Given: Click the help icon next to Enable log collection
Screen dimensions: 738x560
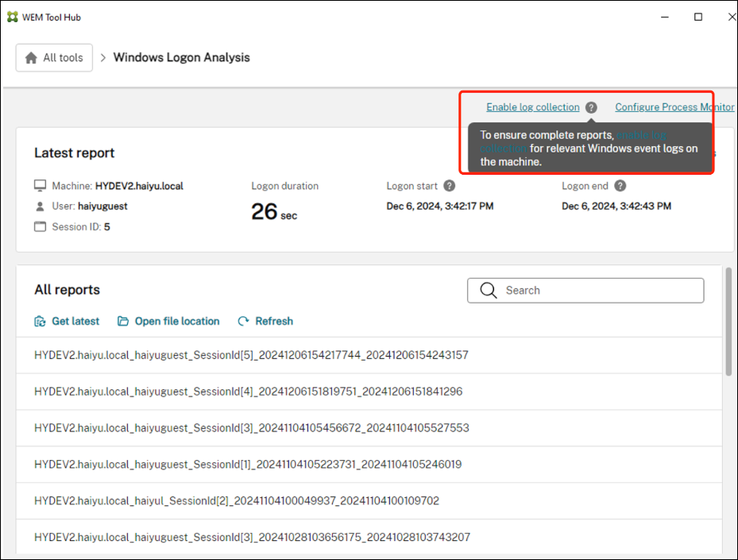Looking at the screenshot, I should point(591,106).
